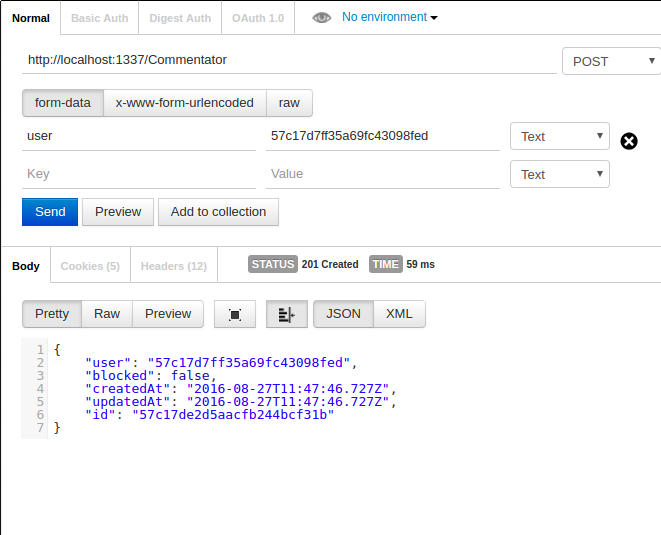Remove the user parameter row

(x=629, y=141)
